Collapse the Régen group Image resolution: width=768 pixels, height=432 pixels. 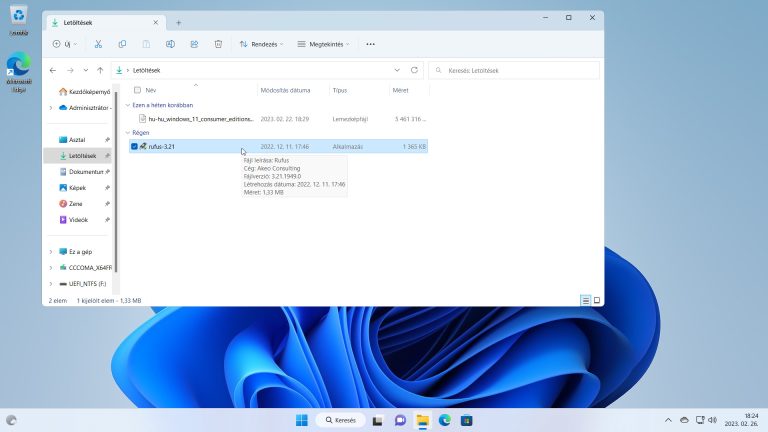pos(128,133)
